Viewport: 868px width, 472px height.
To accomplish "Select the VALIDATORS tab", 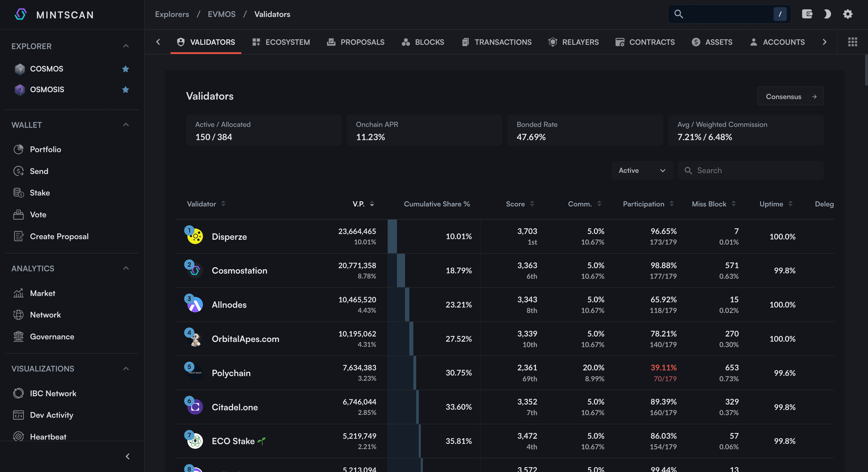I will coord(206,42).
